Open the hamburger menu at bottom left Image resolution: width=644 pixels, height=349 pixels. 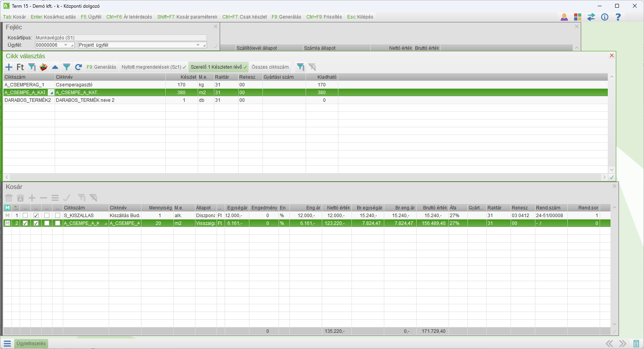[x=7, y=343]
